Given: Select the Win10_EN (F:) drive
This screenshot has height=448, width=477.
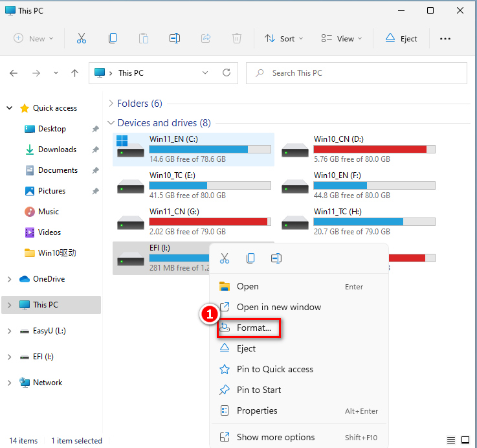Looking at the screenshot, I should [x=358, y=186].
